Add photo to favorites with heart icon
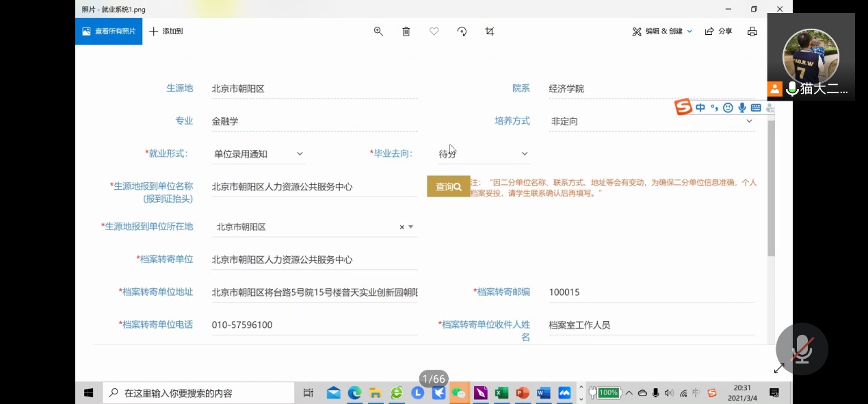This screenshot has height=404, width=868. (434, 31)
